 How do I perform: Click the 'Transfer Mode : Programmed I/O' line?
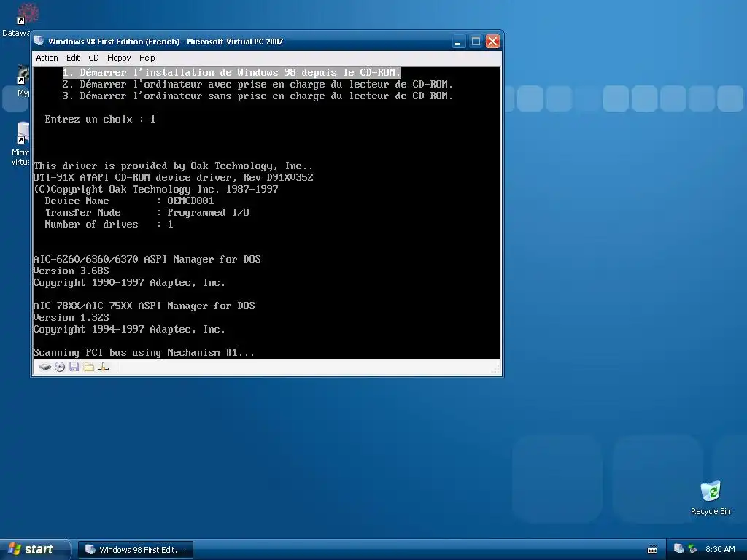147,212
